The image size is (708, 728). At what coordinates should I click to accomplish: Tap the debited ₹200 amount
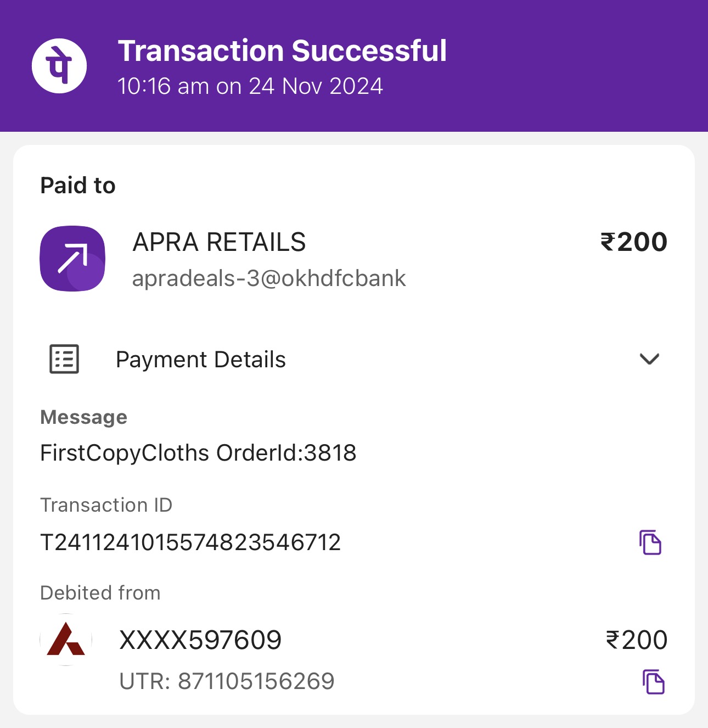tap(637, 640)
